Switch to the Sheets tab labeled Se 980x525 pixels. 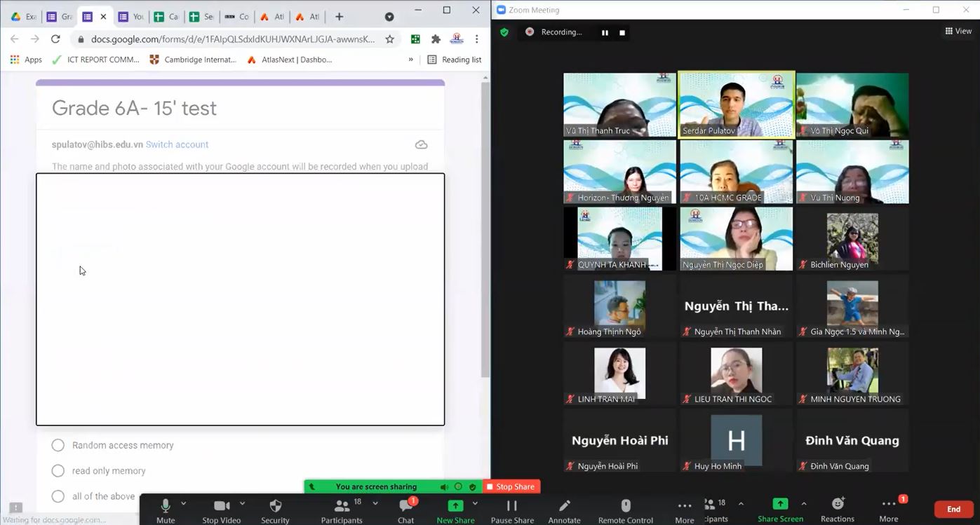(x=201, y=16)
